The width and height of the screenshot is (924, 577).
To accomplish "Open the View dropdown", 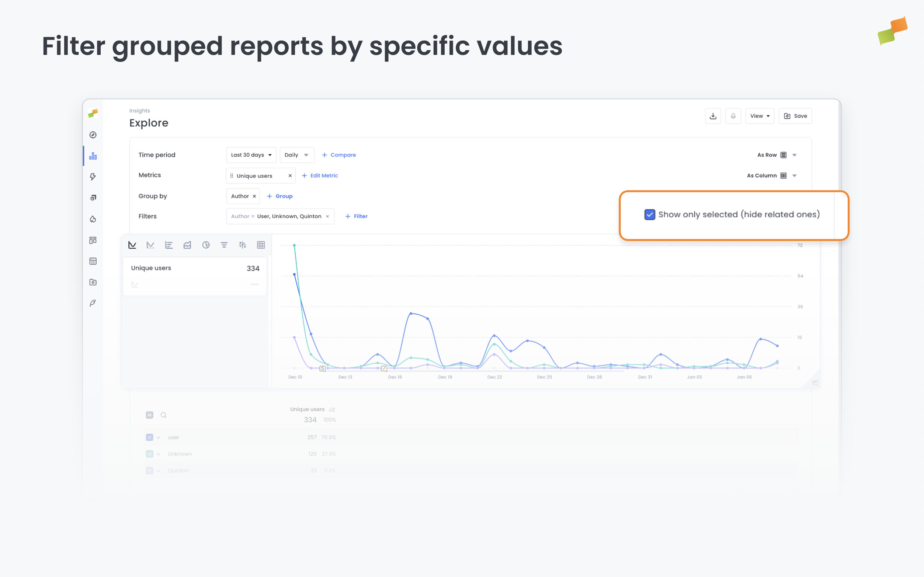I will click(760, 116).
